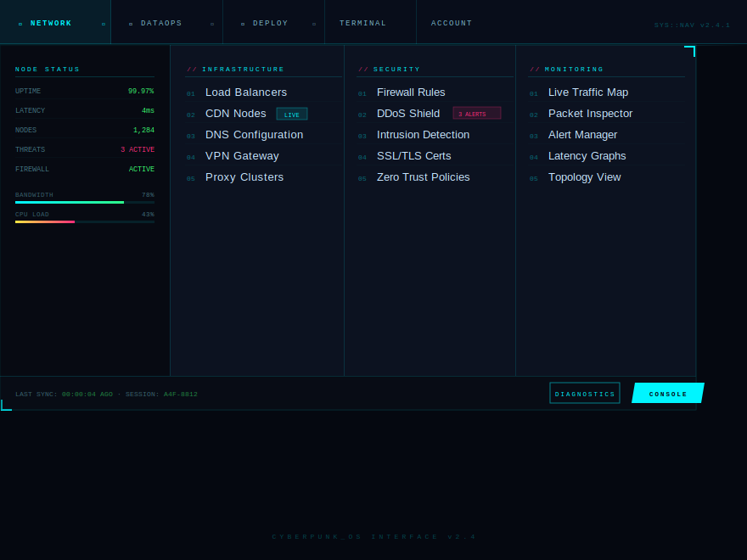Open Zero Trust Policies
The image size is (747, 560).
(x=435, y=177)
